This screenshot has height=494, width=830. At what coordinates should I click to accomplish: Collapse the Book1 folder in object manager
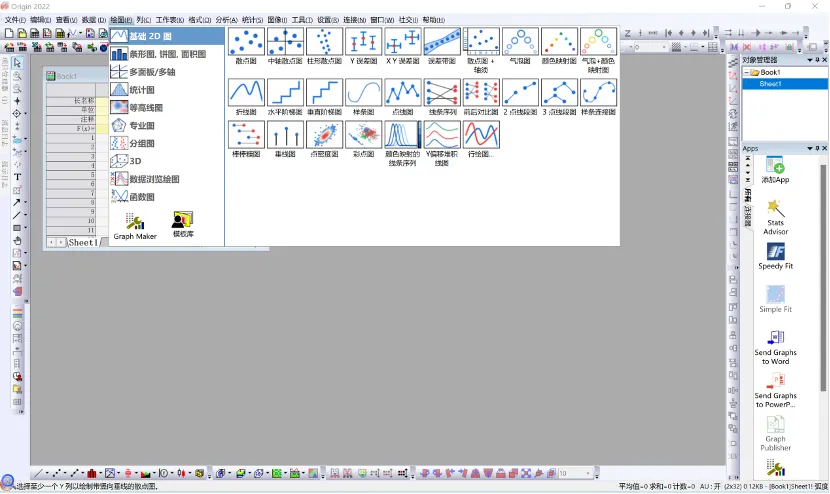click(746, 73)
